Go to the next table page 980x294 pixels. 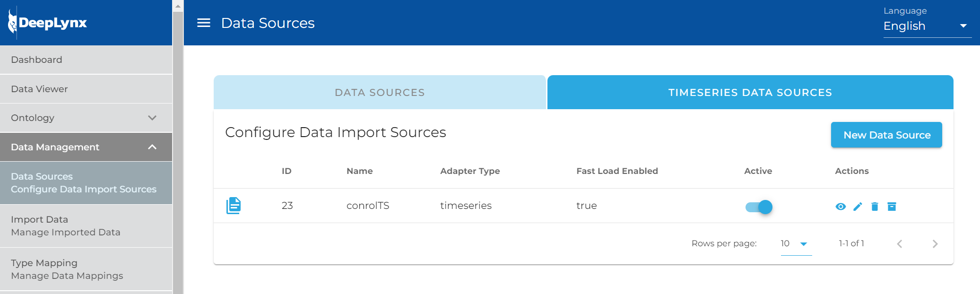tap(935, 244)
